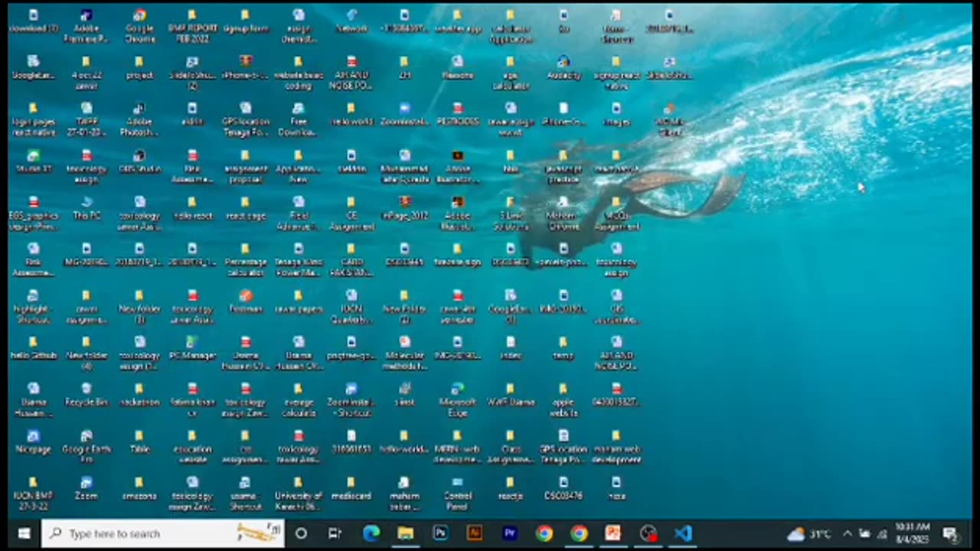Select the Adobe Illustrator desktop shortcut
Viewport: 980px width, 551px height.
(x=457, y=166)
